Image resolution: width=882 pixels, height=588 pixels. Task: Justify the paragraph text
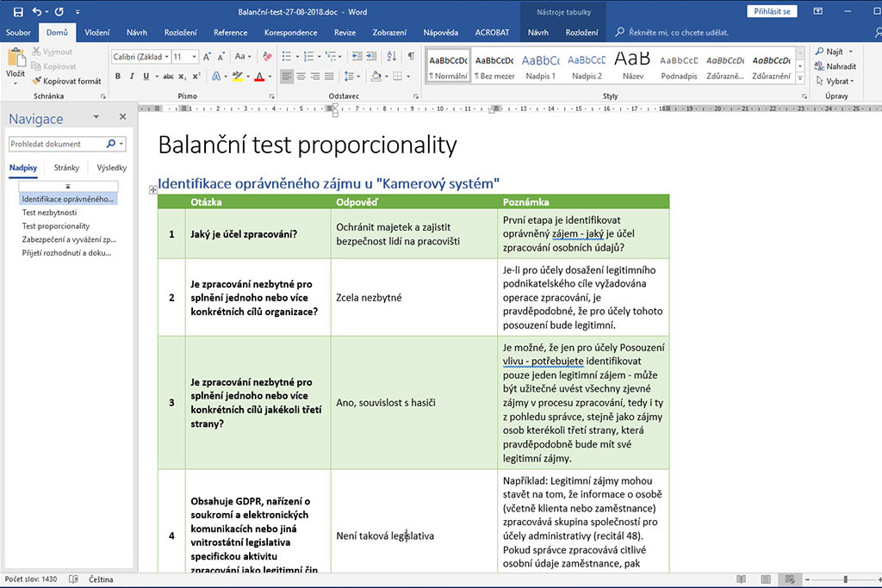click(x=329, y=77)
